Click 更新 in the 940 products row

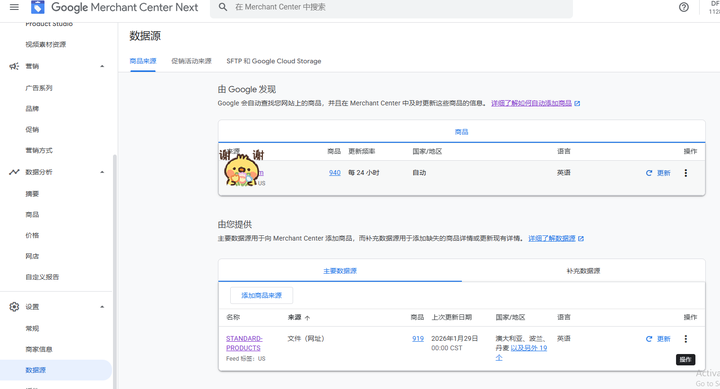pyautogui.click(x=664, y=173)
